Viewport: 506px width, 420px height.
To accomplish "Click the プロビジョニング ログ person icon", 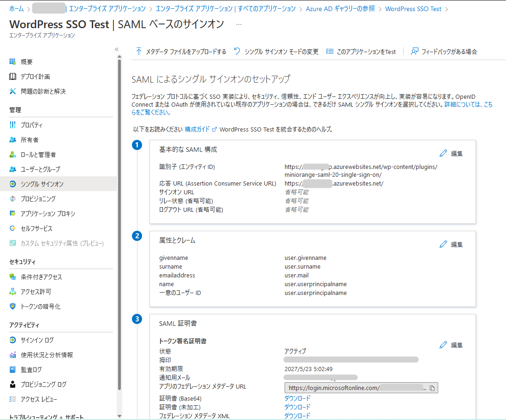I will pyautogui.click(x=12, y=384).
